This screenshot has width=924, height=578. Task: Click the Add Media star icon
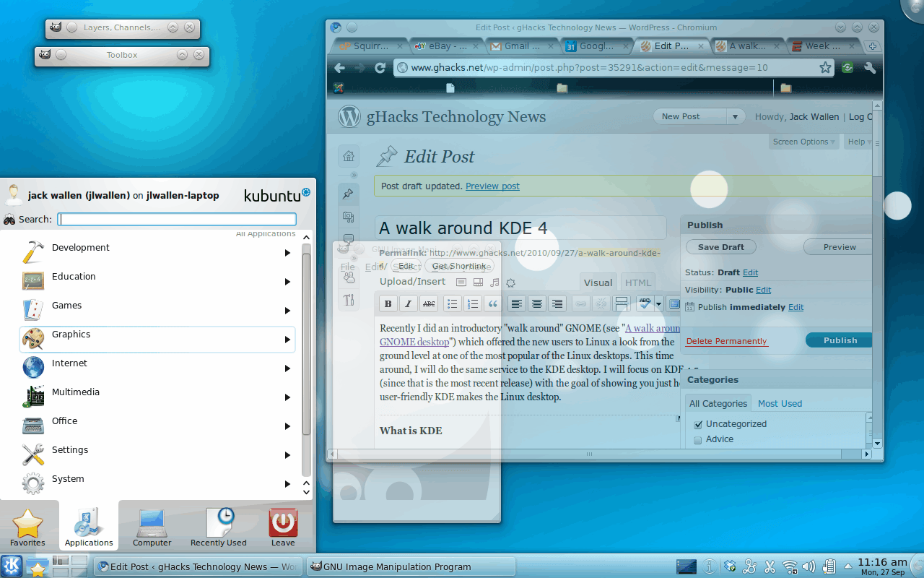pos(511,282)
